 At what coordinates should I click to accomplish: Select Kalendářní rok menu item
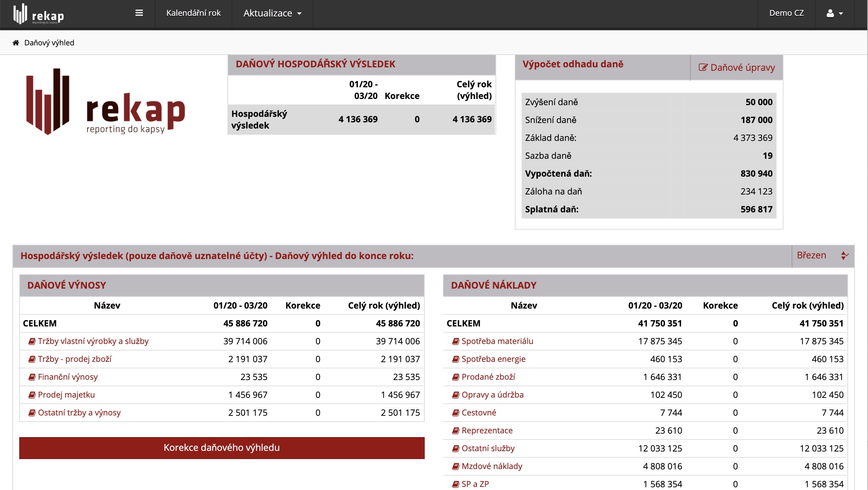tap(193, 13)
